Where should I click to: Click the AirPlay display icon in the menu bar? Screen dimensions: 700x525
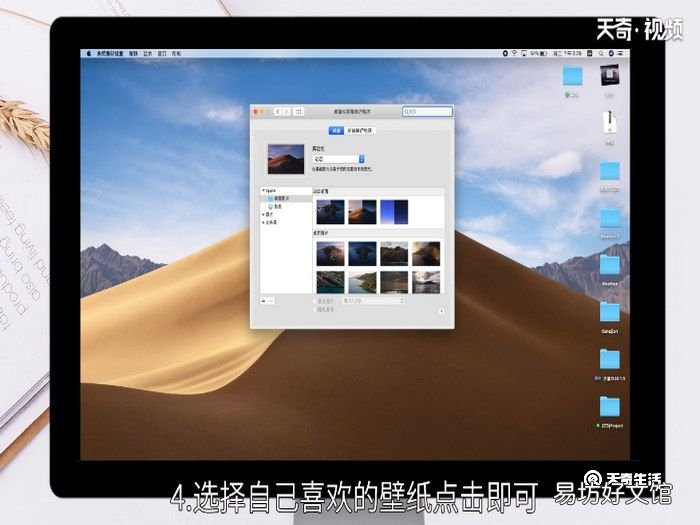(x=524, y=53)
